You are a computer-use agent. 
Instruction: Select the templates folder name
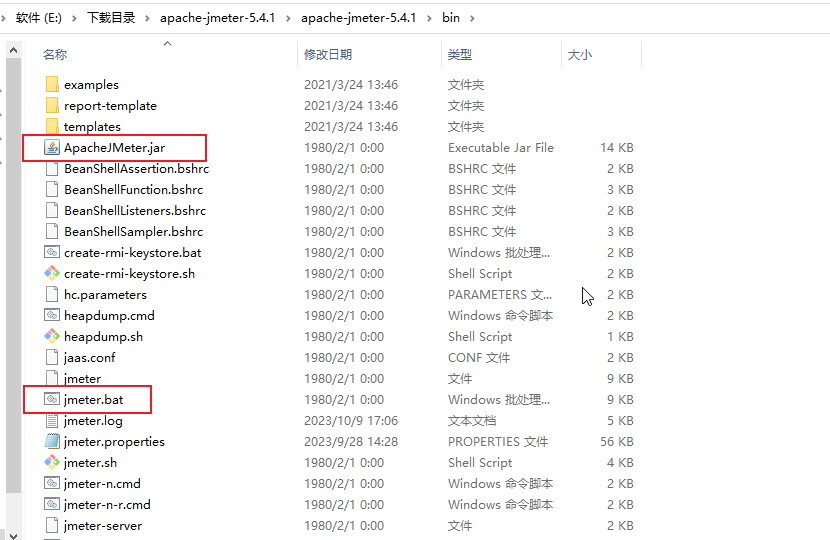[x=92, y=127]
